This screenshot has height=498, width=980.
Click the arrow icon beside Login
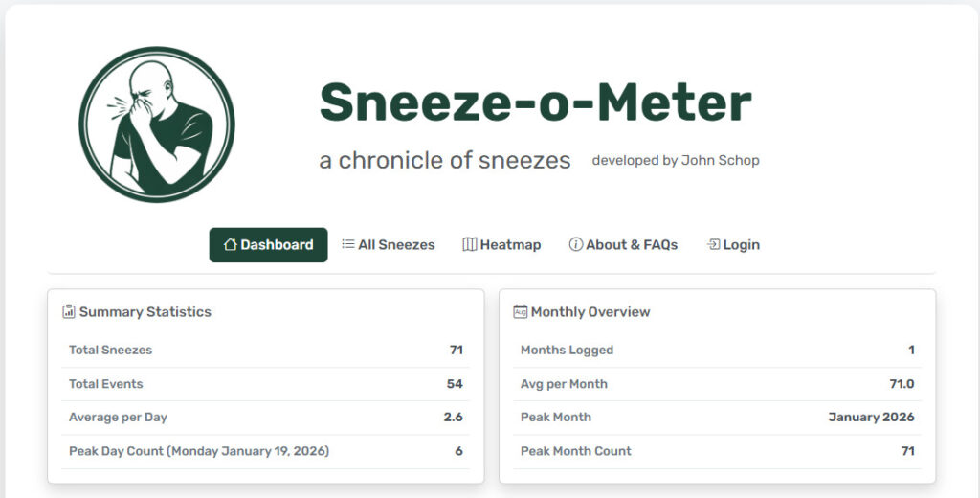point(713,244)
